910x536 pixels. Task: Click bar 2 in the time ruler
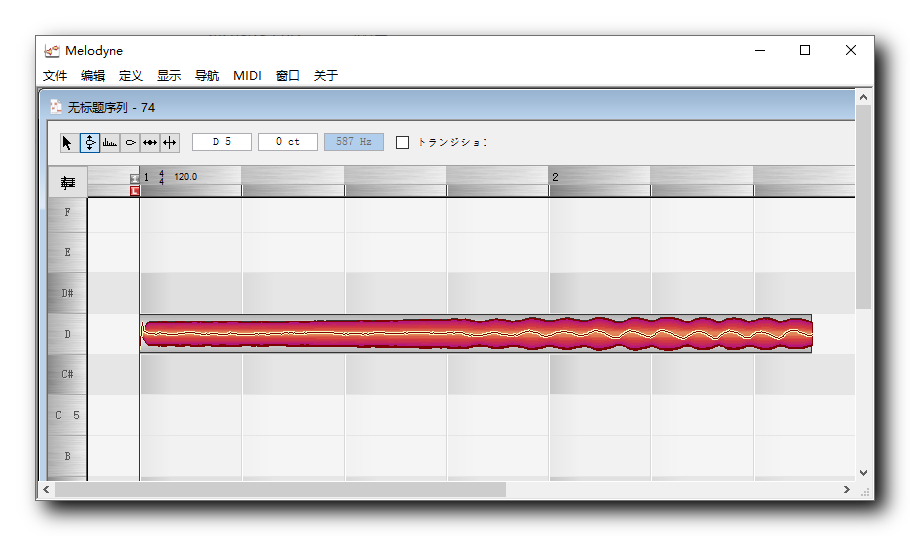click(555, 178)
